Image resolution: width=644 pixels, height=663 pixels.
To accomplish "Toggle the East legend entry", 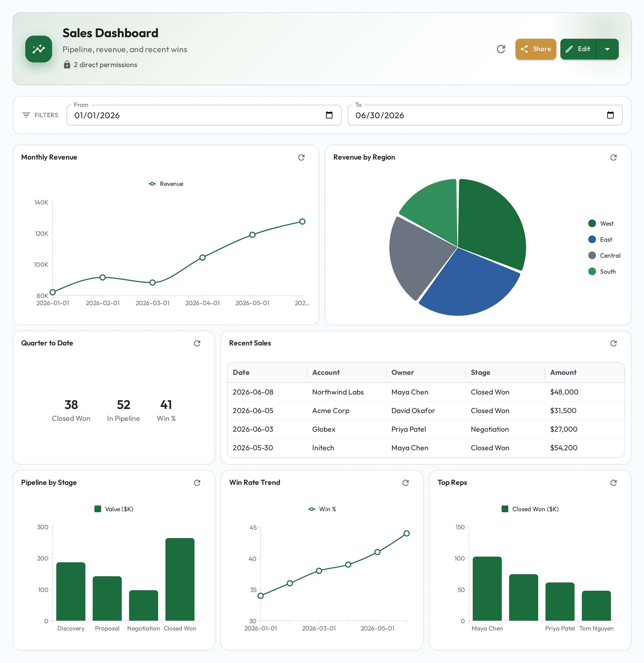I will coord(600,240).
